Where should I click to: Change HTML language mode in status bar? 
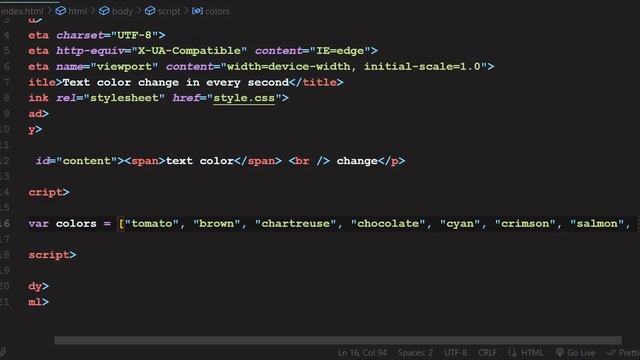pos(526,353)
